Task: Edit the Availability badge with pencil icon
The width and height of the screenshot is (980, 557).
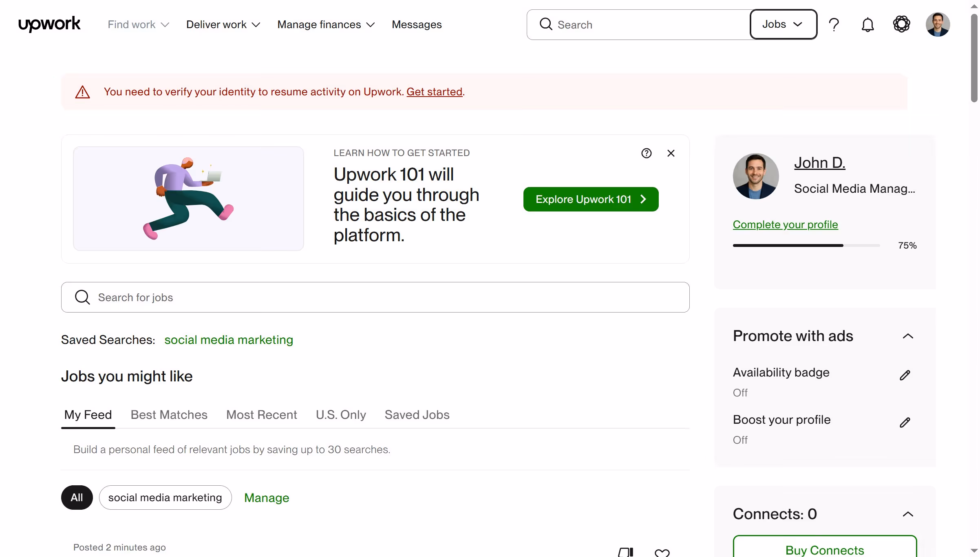Action: coord(905,375)
